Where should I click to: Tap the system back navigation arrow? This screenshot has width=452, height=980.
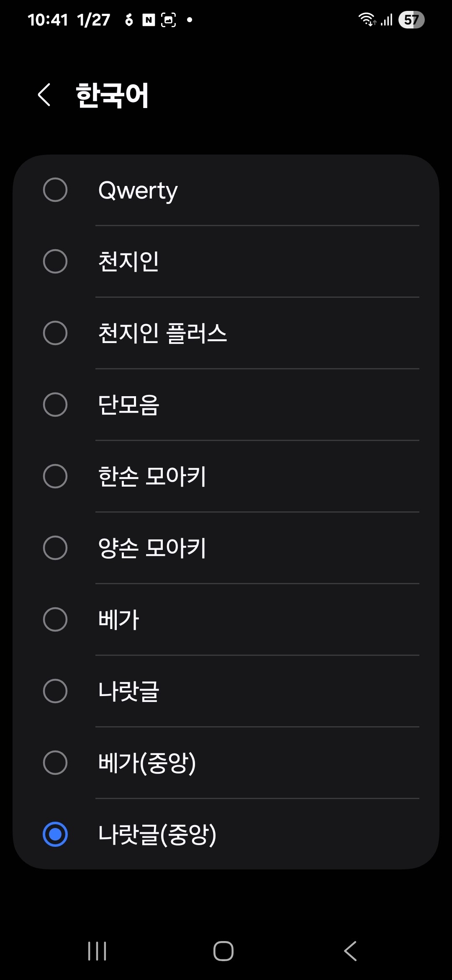click(350, 951)
